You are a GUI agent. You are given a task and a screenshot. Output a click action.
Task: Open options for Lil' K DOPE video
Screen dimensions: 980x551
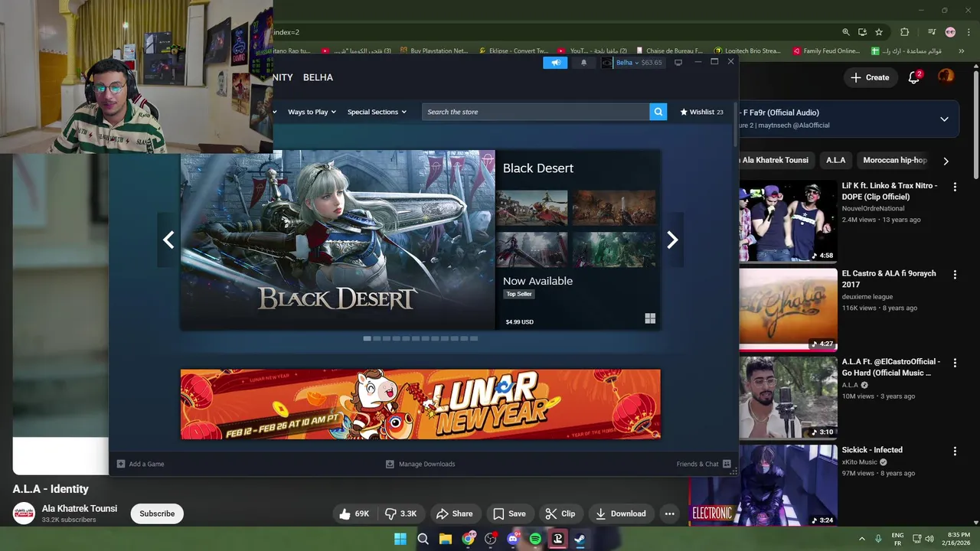(955, 187)
